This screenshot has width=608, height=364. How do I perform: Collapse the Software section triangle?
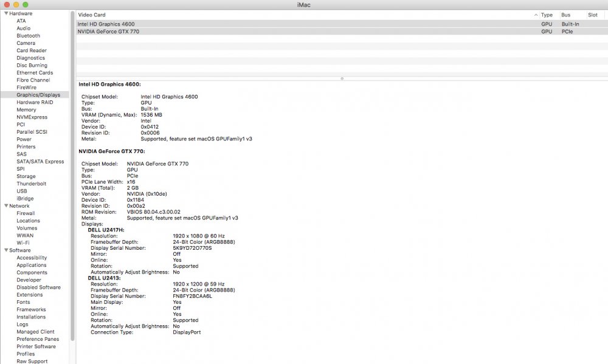[6, 250]
